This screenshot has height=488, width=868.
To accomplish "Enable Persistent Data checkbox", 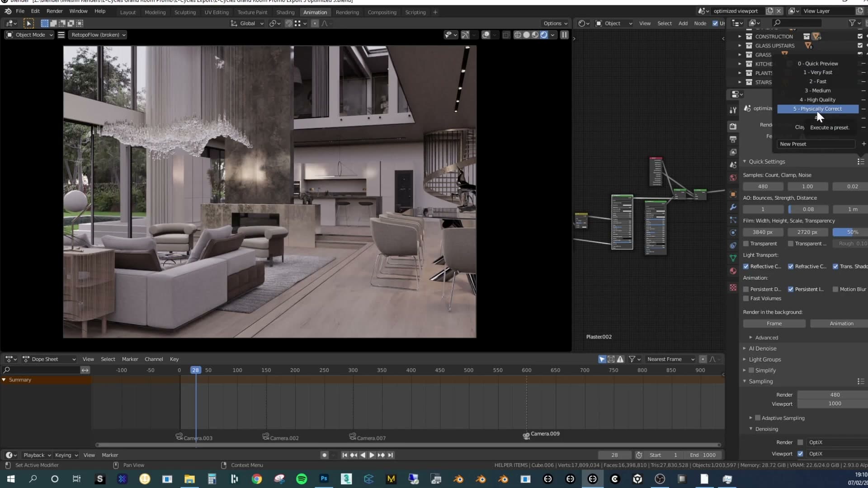I will pos(746,289).
